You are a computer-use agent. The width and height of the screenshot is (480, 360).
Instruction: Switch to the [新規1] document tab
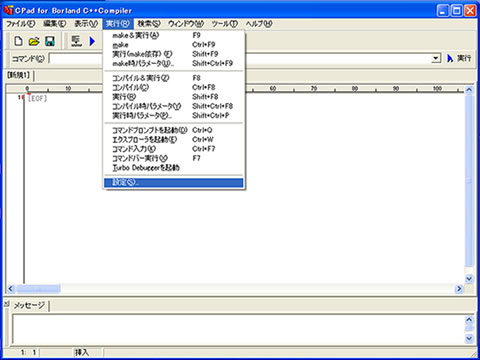coord(19,75)
